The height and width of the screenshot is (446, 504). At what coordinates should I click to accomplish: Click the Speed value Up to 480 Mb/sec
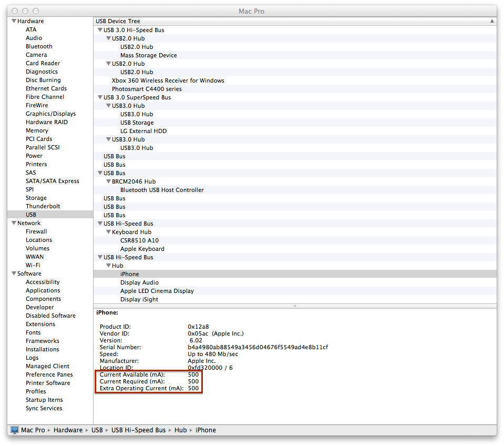213,354
